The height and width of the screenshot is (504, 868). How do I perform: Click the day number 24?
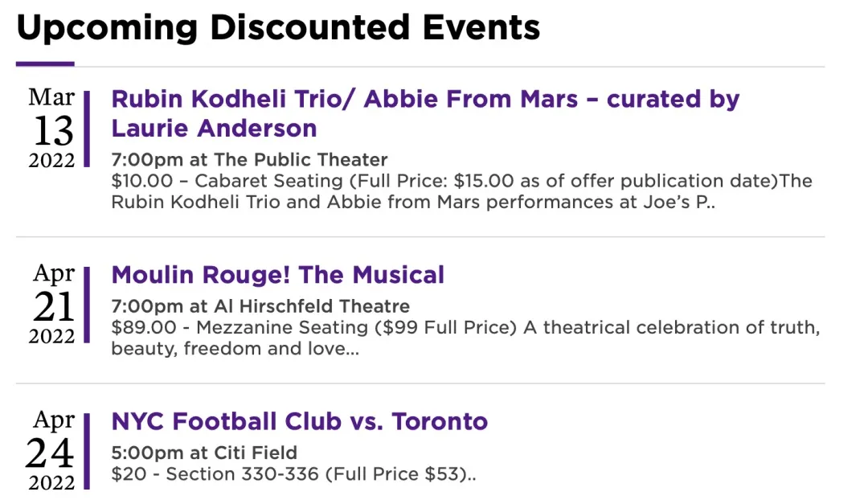click(x=50, y=453)
